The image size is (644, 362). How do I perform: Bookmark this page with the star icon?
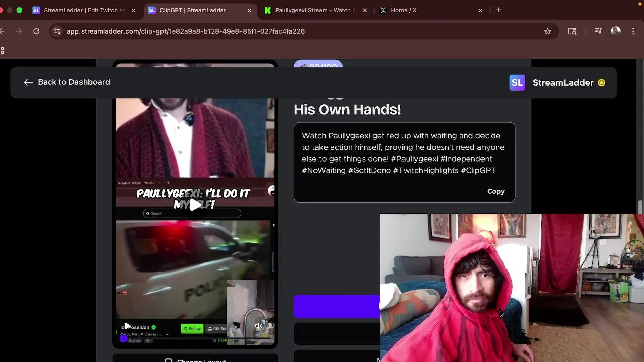(x=547, y=31)
